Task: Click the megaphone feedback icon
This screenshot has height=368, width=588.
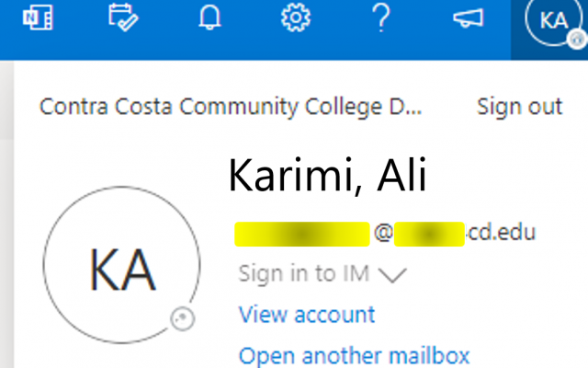Action: coord(468,17)
